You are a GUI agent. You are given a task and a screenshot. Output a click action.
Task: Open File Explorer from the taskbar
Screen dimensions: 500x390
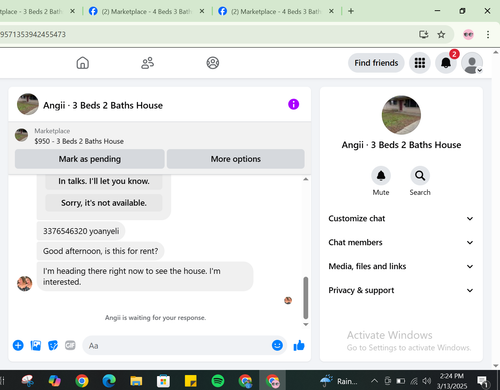[136, 380]
